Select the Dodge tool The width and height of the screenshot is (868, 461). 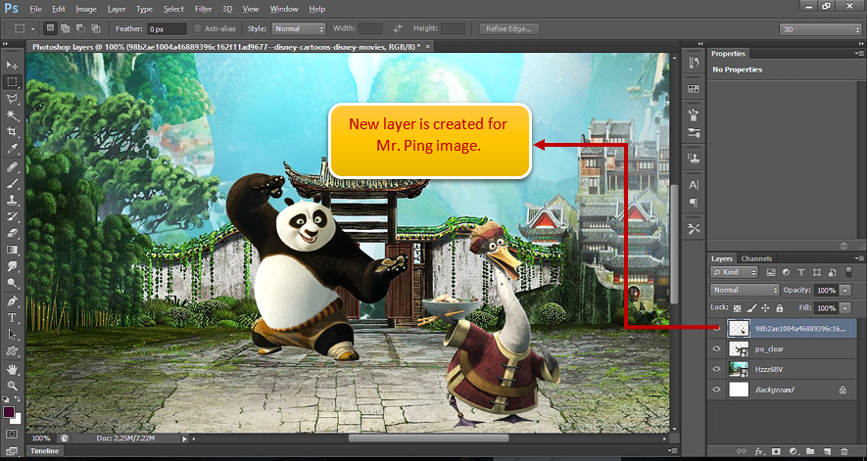(x=12, y=283)
